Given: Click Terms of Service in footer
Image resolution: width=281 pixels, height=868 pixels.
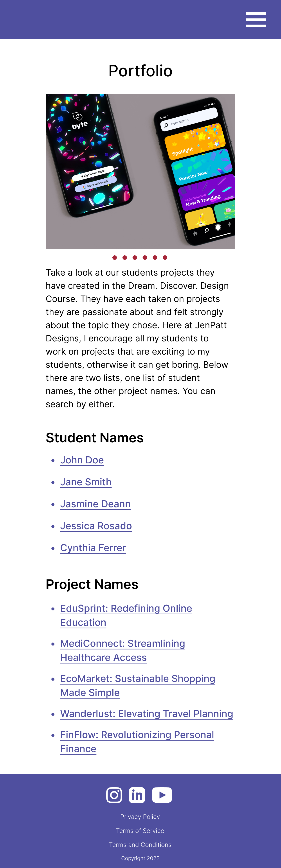Looking at the screenshot, I should click(x=140, y=831).
